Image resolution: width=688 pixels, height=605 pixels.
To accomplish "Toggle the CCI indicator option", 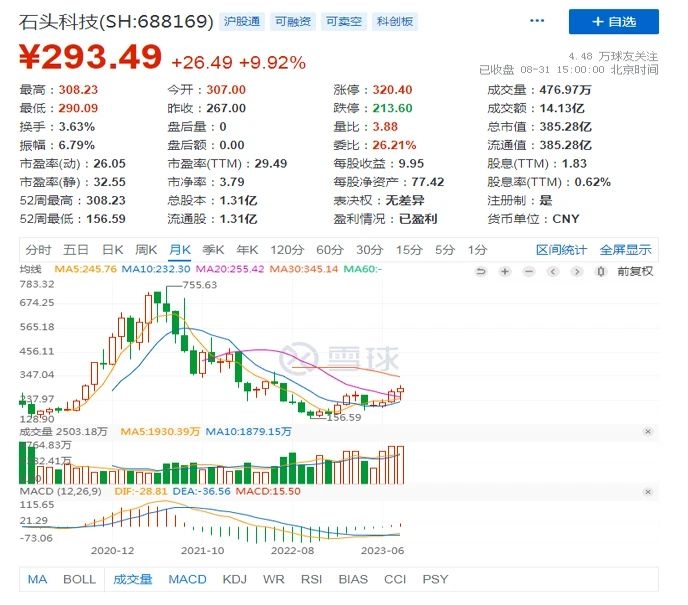I will click(x=395, y=580).
